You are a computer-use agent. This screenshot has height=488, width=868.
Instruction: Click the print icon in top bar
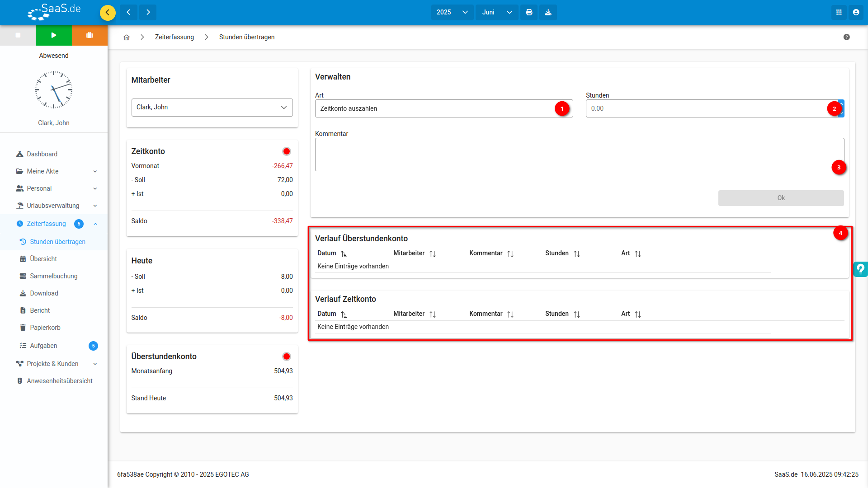(529, 12)
